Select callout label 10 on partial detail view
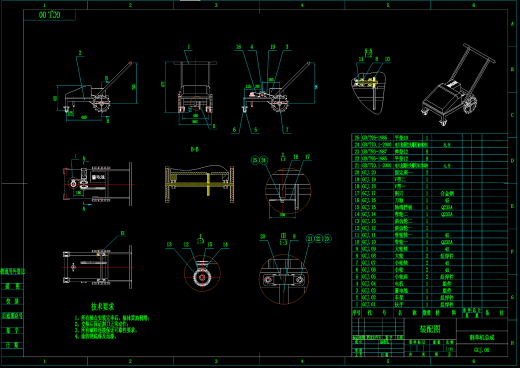Image resolution: width=520 pixels, height=368 pixels. pyautogui.click(x=387, y=59)
